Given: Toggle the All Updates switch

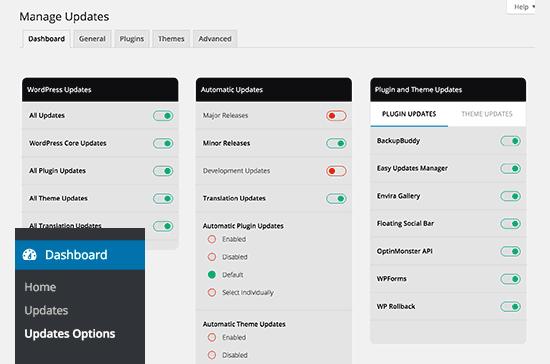Looking at the screenshot, I should (163, 116).
